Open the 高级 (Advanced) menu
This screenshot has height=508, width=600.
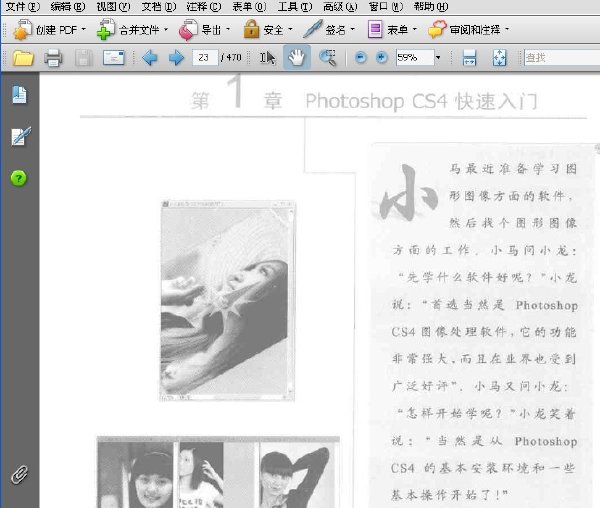click(340, 7)
